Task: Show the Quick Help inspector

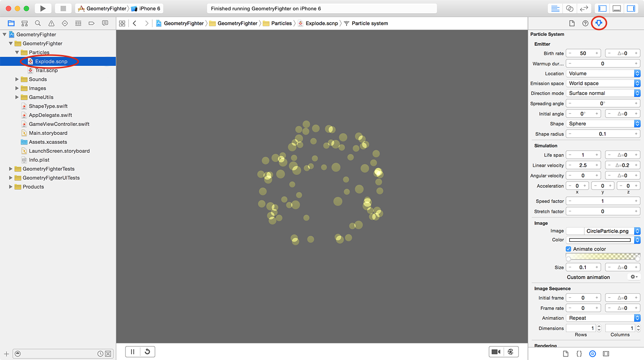Action: click(585, 23)
